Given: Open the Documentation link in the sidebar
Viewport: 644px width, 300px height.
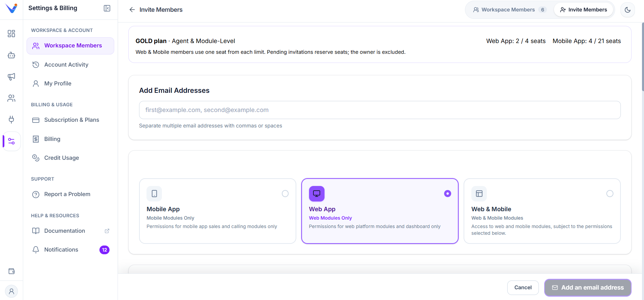Looking at the screenshot, I should point(70,231).
